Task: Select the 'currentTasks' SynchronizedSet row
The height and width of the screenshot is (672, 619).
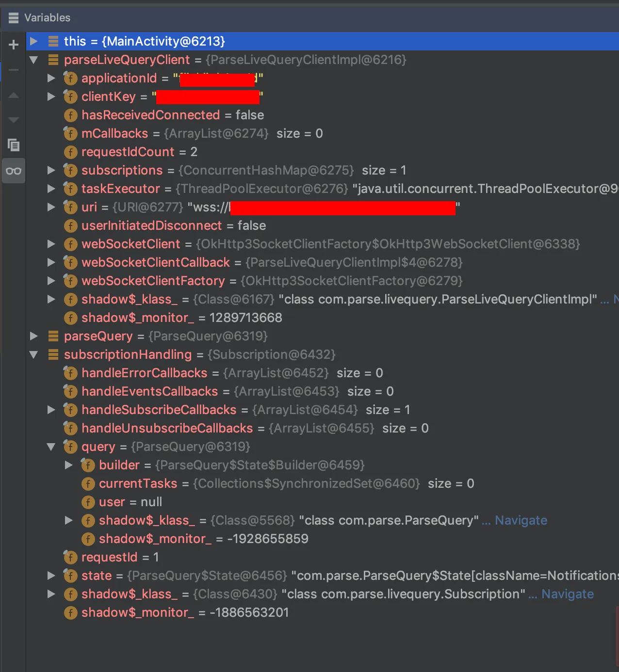Action: point(322,483)
